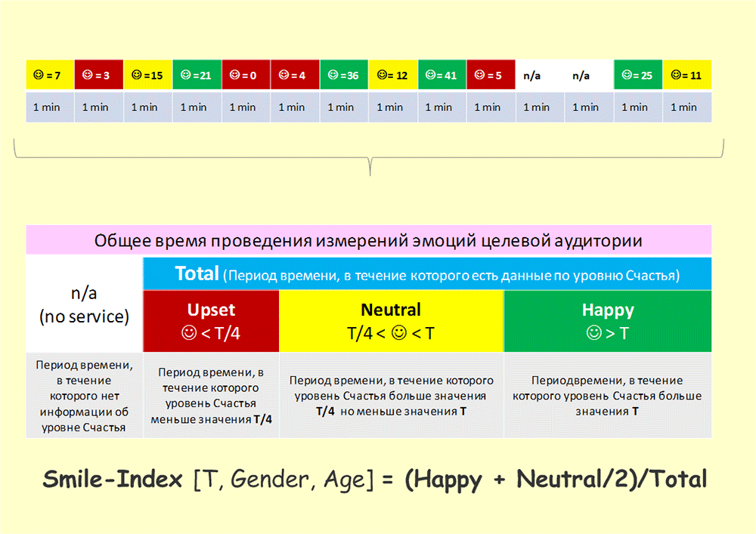Click the grey description under Happy
This screenshot has height=534, width=756.
607,396
